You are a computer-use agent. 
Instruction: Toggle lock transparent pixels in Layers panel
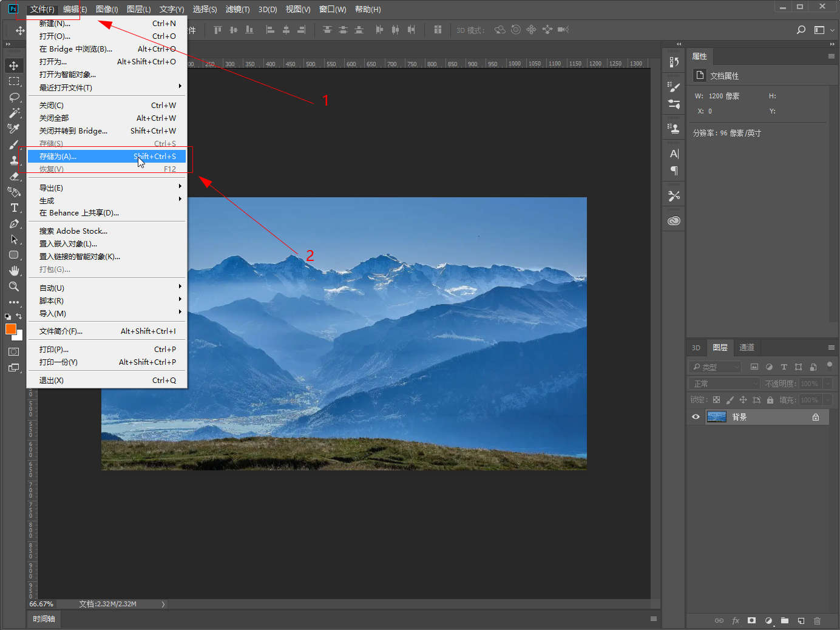click(716, 400)
